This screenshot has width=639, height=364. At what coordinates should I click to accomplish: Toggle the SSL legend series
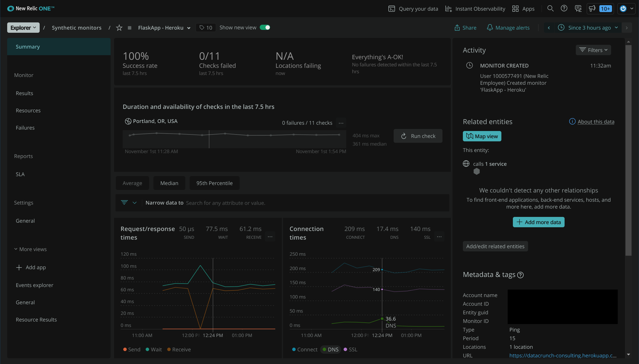(351, 349)
